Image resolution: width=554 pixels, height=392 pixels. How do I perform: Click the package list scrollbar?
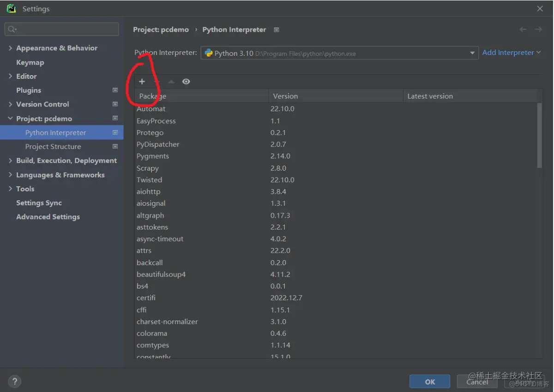coord(540,135)
